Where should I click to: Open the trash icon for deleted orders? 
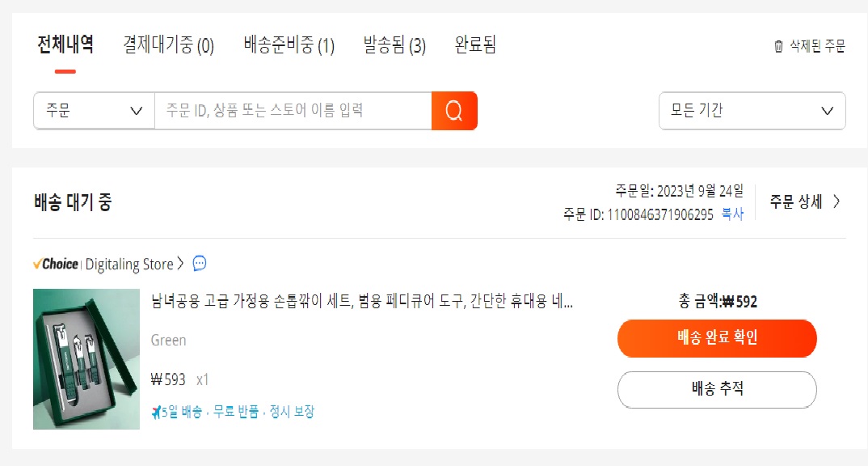(778, 46)
